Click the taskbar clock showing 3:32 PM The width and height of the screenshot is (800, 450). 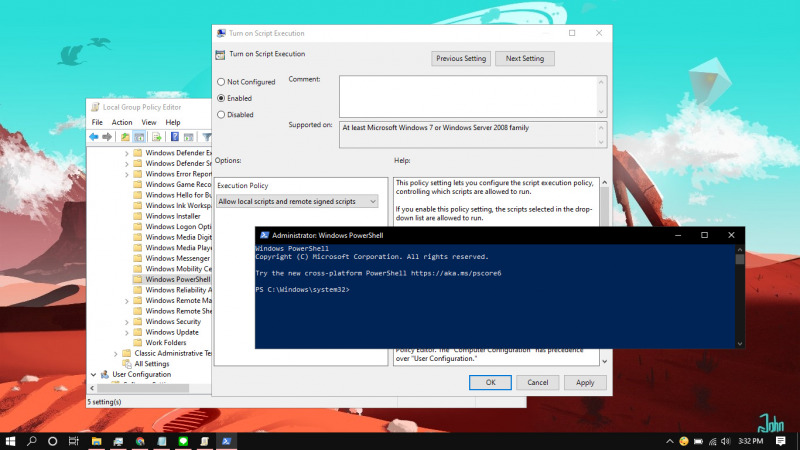coord(751,441)
